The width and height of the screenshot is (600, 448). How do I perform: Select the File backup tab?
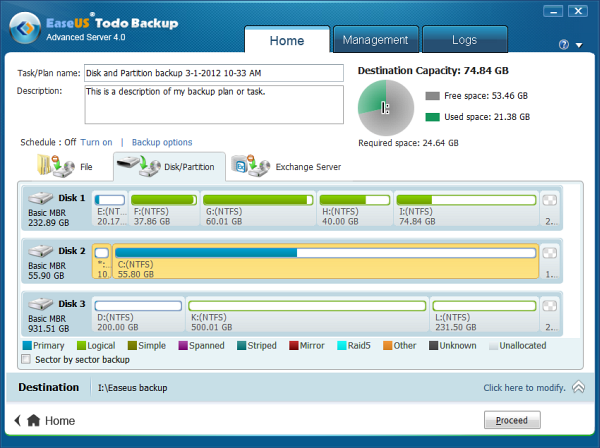(65, 166)
